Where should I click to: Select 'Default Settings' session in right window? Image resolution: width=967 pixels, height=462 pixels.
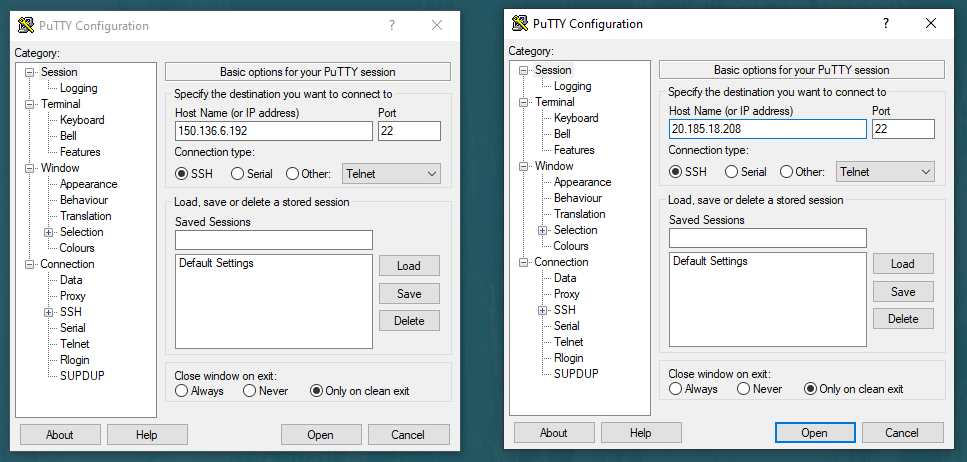point(710,261)
